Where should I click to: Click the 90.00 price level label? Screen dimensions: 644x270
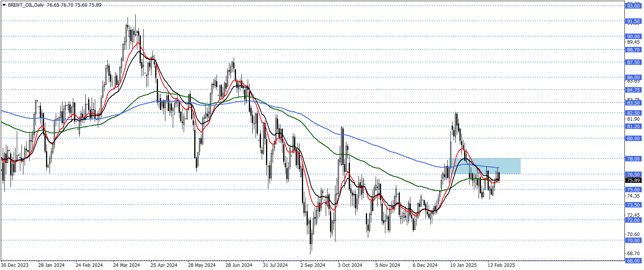(633, 36)
